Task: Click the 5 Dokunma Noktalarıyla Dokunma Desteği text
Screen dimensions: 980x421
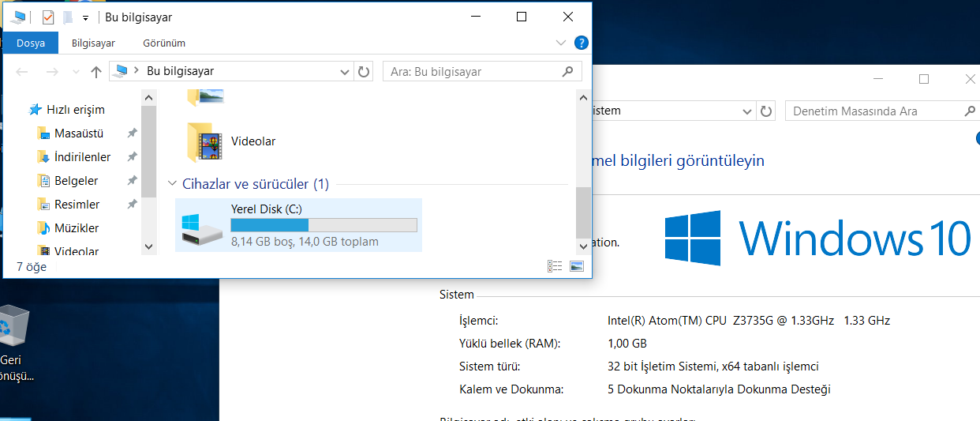Action: pos(719,389)
